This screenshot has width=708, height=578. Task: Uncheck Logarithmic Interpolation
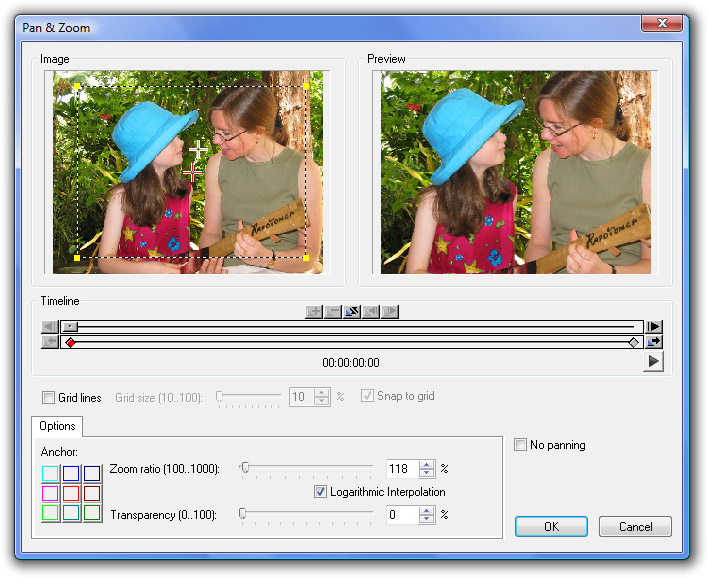tap(320, 492)
